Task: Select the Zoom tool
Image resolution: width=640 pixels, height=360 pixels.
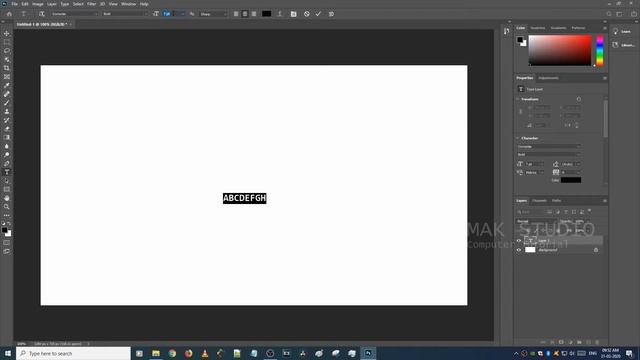Action: coord(7,207)
